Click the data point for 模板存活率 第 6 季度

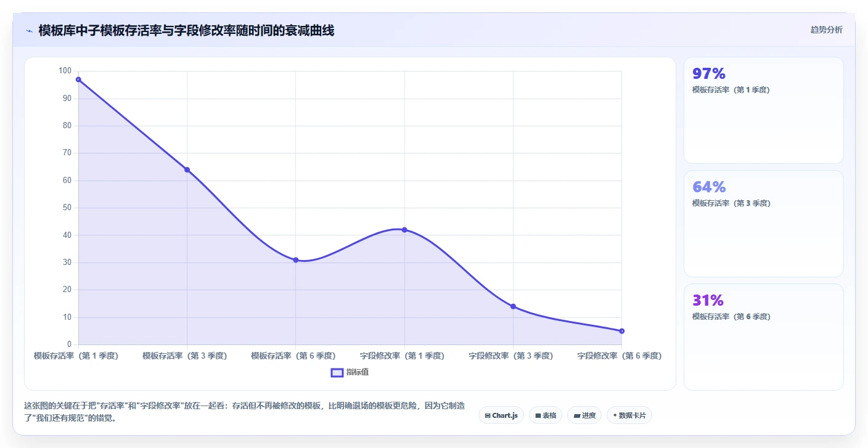296,260
